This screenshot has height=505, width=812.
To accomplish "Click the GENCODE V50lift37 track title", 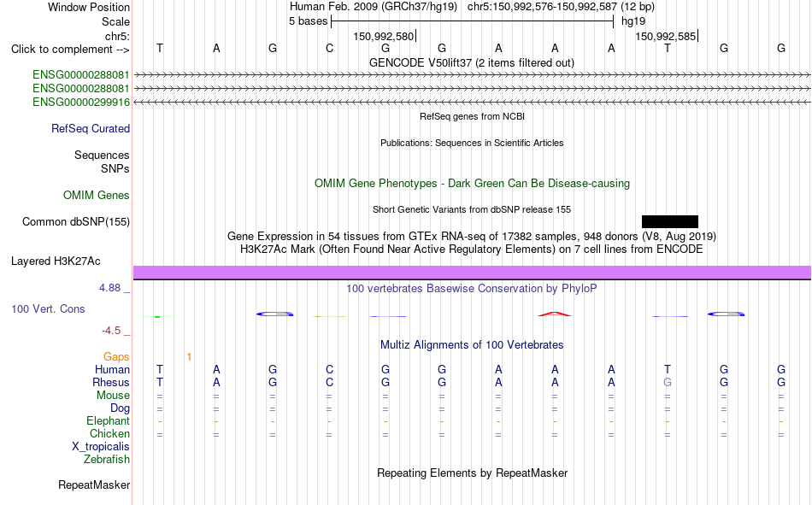I will 472,62.
